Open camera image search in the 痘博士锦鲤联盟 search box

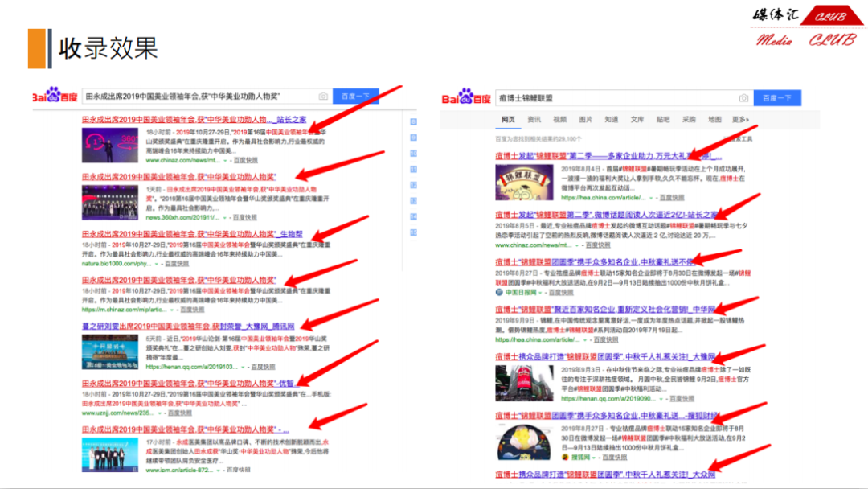coord(743,98)
